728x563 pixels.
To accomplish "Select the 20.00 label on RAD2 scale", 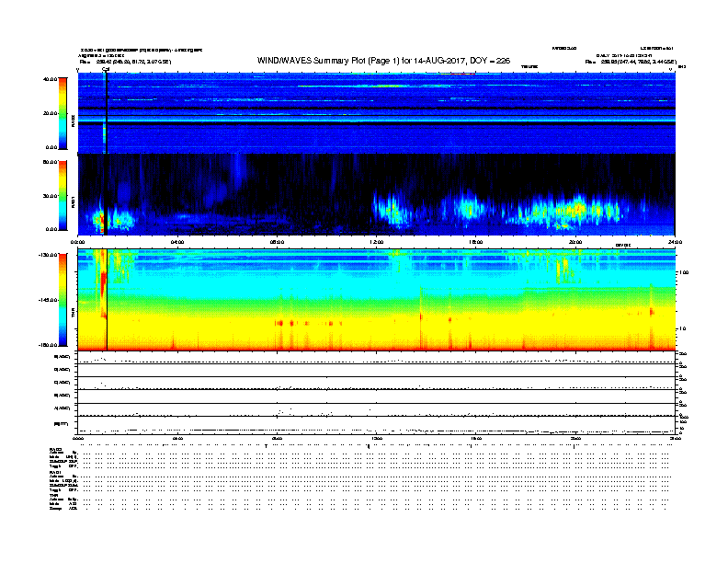I will pyautogui.click(x=51, y=113).
